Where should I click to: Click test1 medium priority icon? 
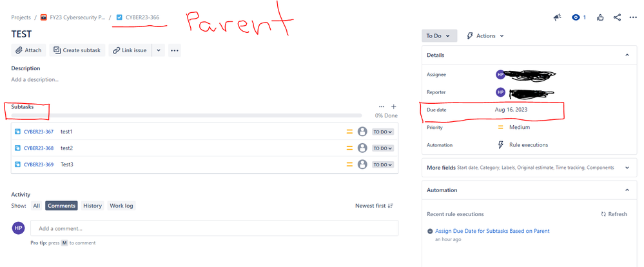(x=349, y=132)
